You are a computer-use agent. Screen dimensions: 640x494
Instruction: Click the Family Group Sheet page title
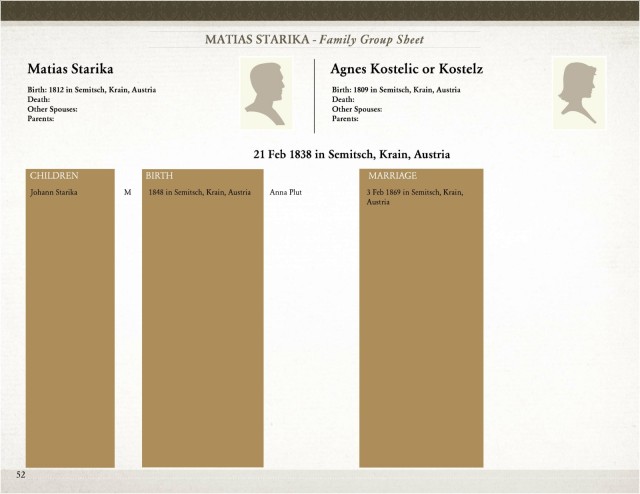[314, 40]
